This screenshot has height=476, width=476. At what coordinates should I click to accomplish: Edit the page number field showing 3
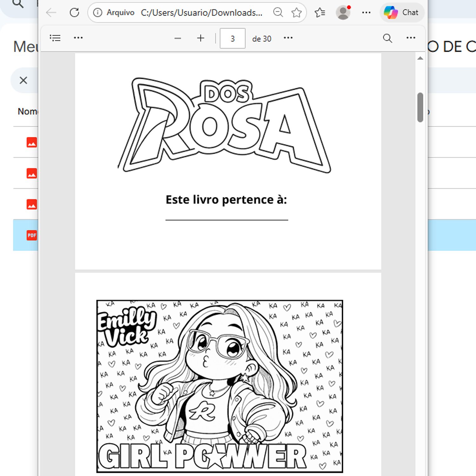coord(232,38)
